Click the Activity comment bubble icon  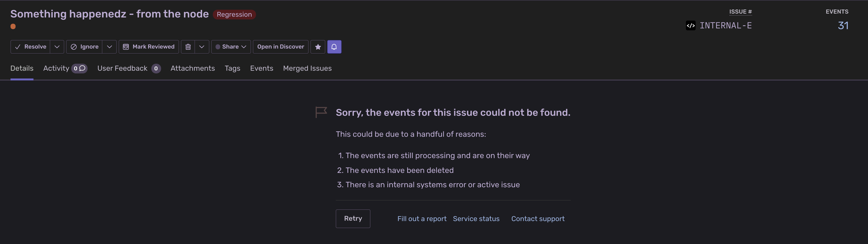pyautogui.click(x=82, y=68)
